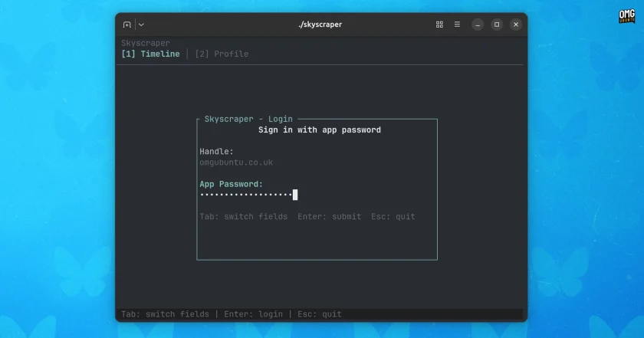Viewport: 644px width, 338px height.
Task: Expand the new tab dropdown chevron
Action: (x=141, y=25)
